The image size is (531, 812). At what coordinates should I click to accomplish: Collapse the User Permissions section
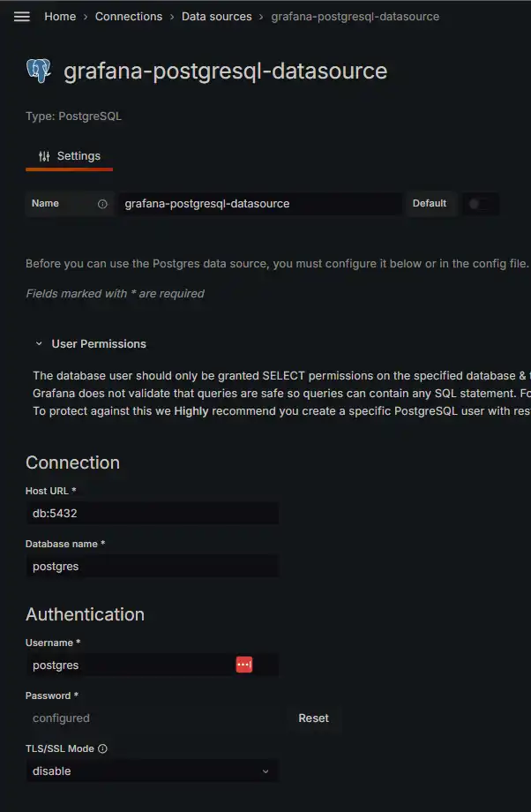pos(39,344)
